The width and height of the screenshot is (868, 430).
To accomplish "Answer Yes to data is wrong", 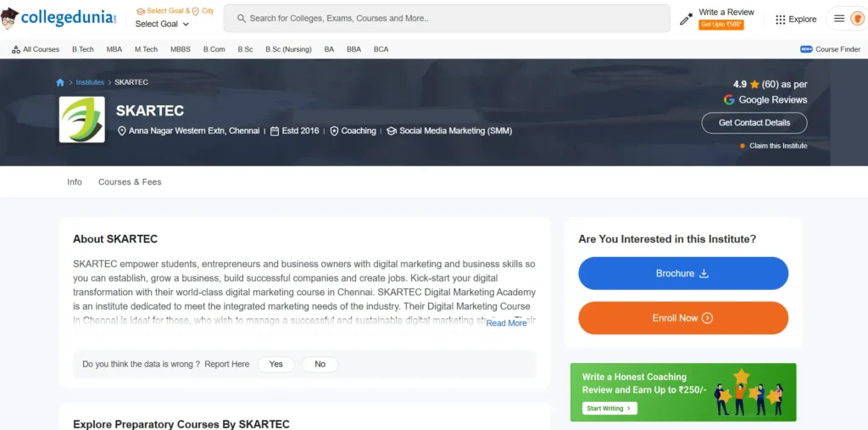I will (x=275, y=364).
